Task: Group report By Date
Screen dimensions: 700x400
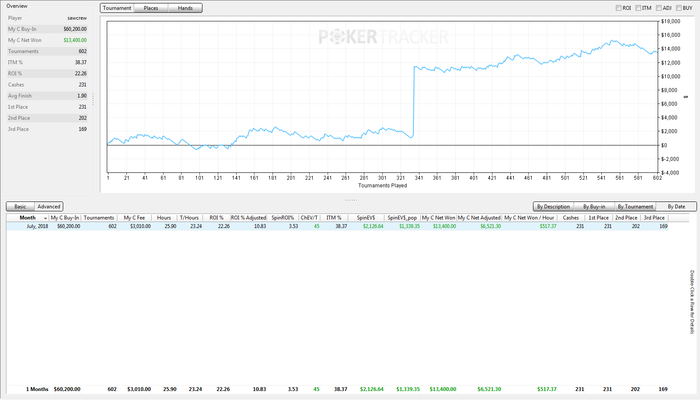Action: 676,206
